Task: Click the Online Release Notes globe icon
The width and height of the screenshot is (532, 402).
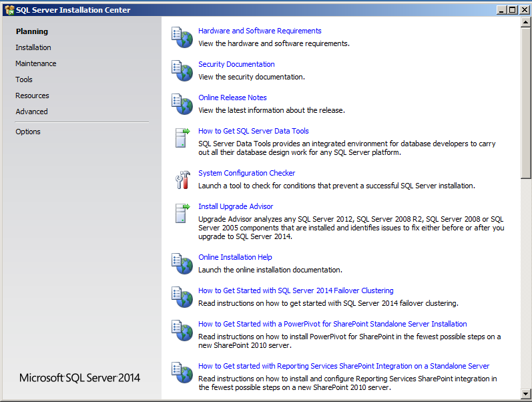Action: click(182, 104)
